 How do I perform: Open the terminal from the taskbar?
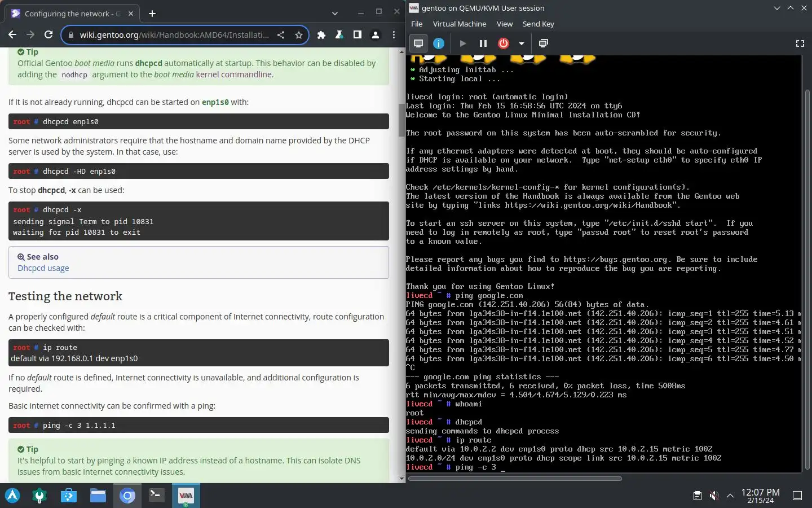coord(156,496)
